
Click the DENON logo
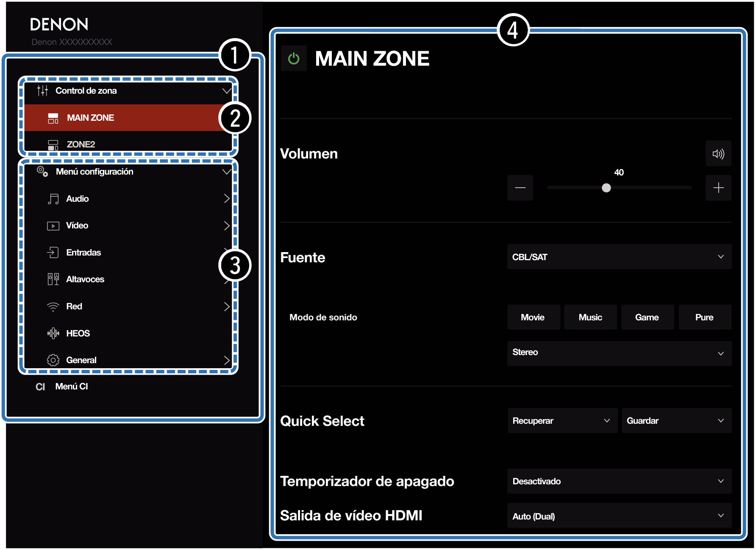point(59,25)
